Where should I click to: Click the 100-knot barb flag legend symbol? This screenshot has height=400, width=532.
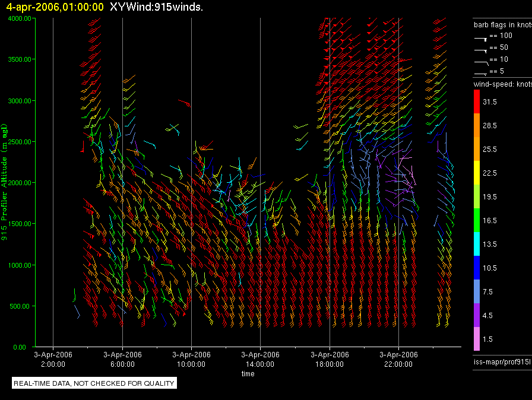pos(480,39)
